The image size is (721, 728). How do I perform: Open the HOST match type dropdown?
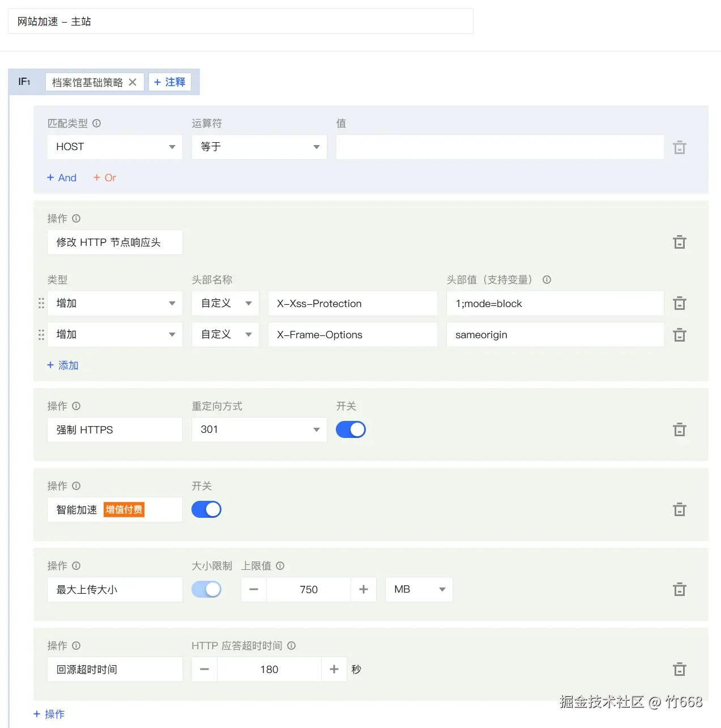pyautogui.click(x=115, y=147)
